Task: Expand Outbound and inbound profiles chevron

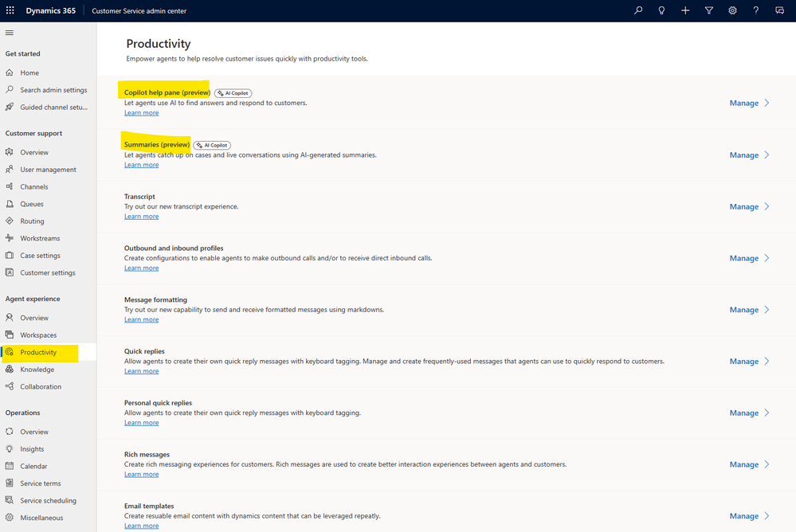Action: pos(767,258)
